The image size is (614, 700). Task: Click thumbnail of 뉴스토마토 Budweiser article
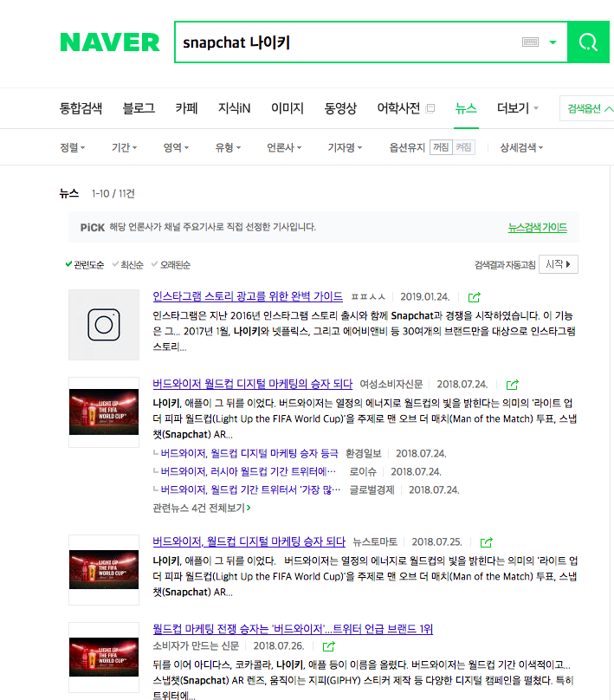coord(104,570)
